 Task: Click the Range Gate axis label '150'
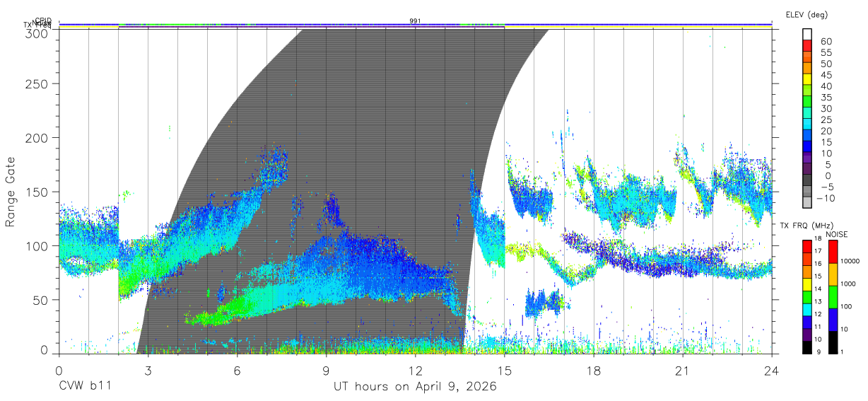[x=38, y=192]
